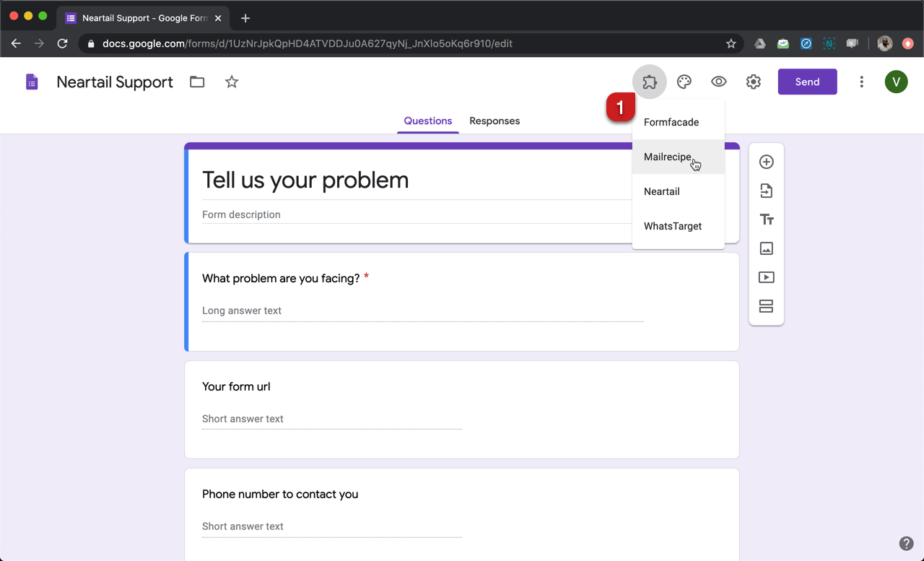The image size is (924, 561).
Task: Choose Formfacade in the add-ons list
Action: tap(671, 123)
